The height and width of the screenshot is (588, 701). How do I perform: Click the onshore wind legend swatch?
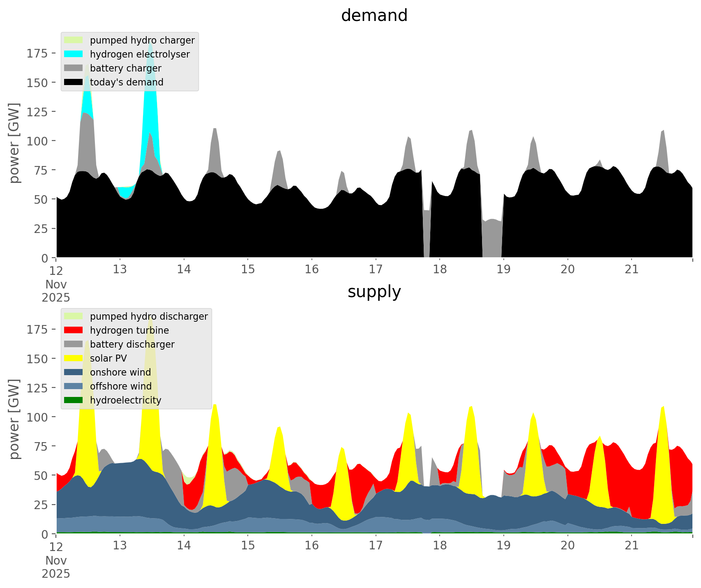74,372
